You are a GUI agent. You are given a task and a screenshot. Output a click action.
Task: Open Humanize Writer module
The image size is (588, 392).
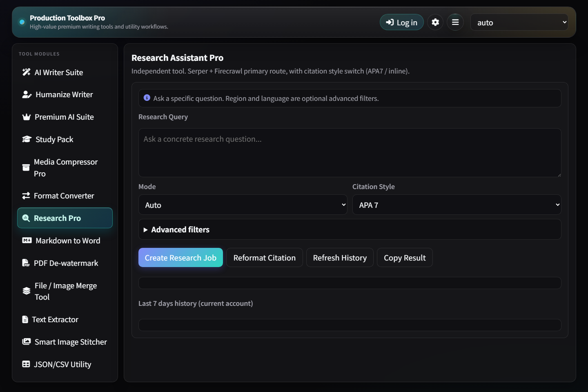pyautogui.click(x=65, y=95)
